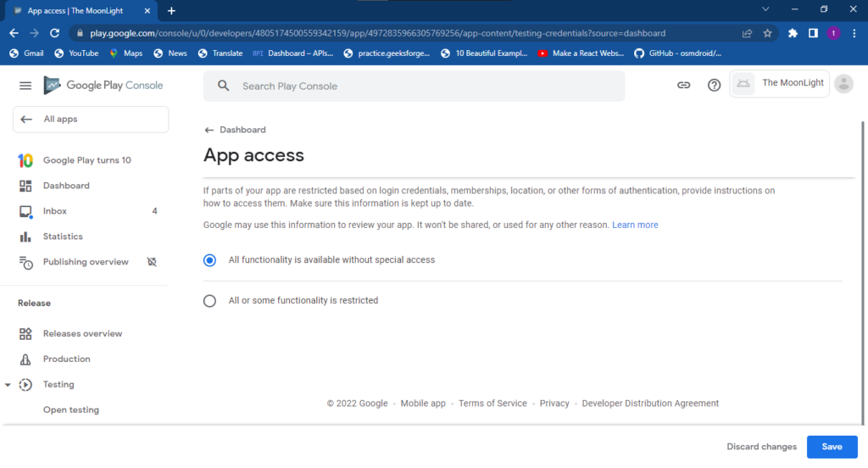
Task: Click the Inbox icon in sidebar
Action: pyautogui.click(x=25, y=212)
